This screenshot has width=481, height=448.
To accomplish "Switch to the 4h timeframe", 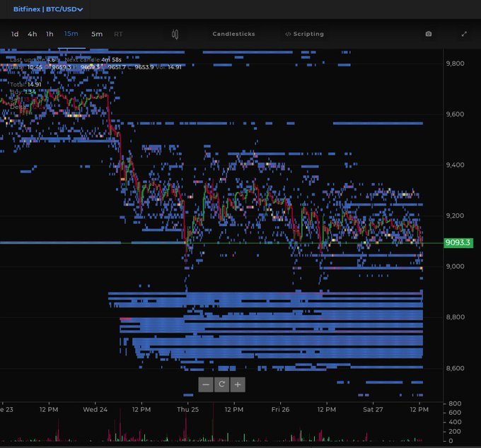I will [33, 34].
